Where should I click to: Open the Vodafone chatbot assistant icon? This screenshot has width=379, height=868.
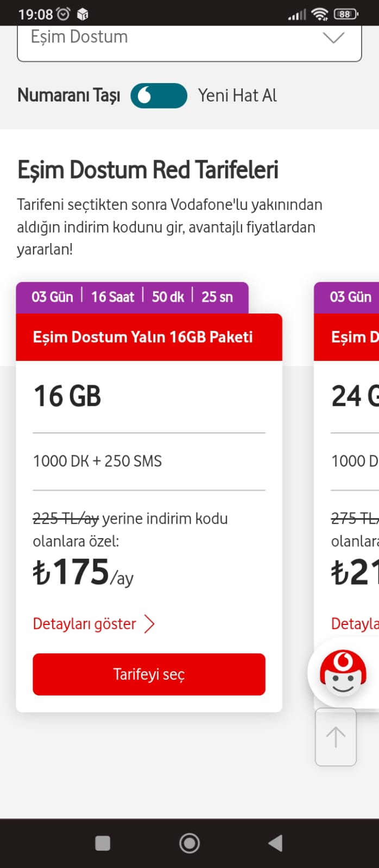(342, 673)
